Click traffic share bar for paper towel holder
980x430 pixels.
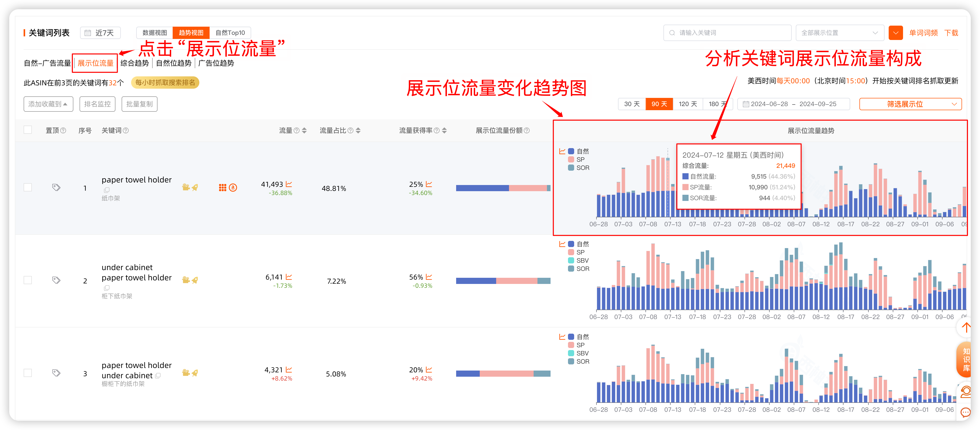tap(503, 188)
